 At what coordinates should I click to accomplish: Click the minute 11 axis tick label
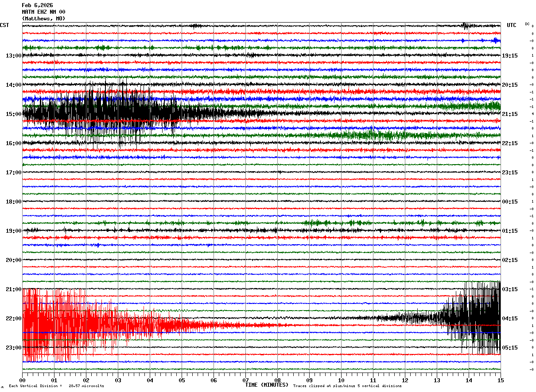(373, 380)
